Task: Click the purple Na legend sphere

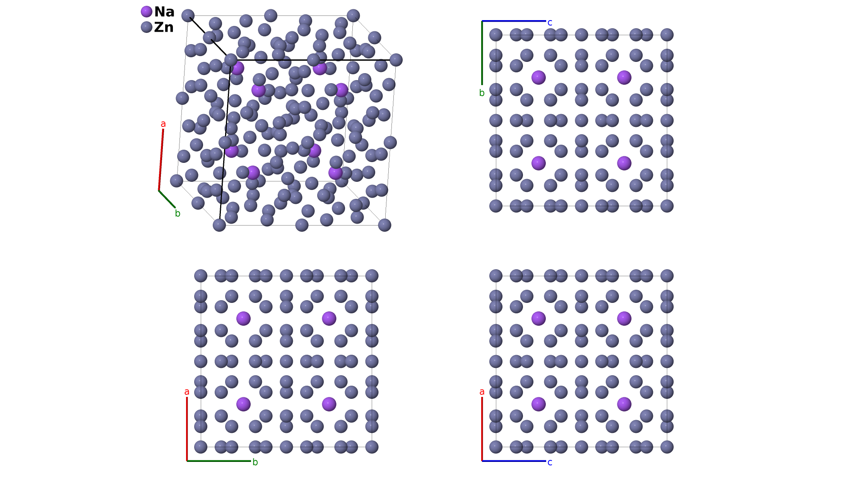Action: pos(146,12)
